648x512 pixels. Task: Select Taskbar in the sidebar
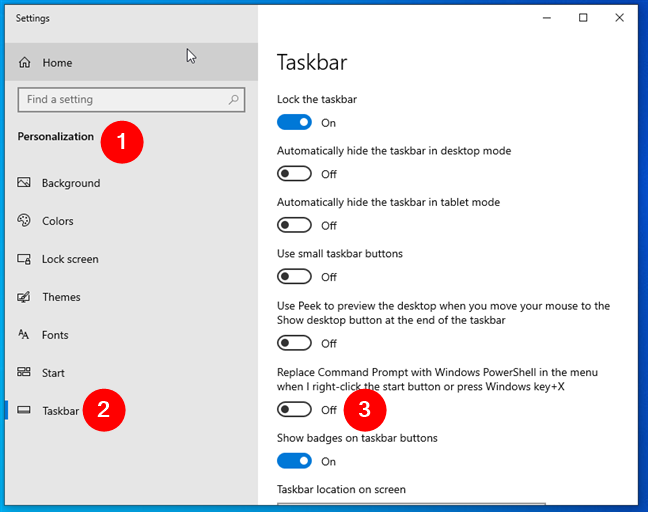coord(131,411)
